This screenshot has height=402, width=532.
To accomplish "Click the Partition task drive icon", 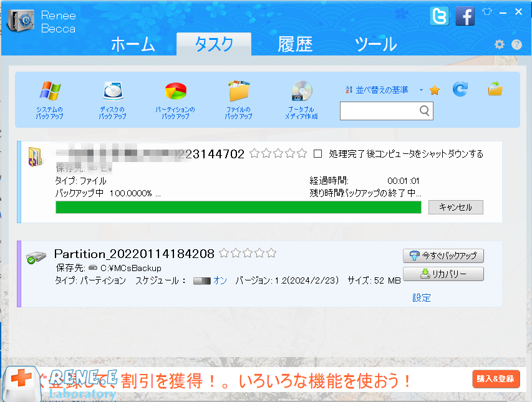I will (36, 257).
